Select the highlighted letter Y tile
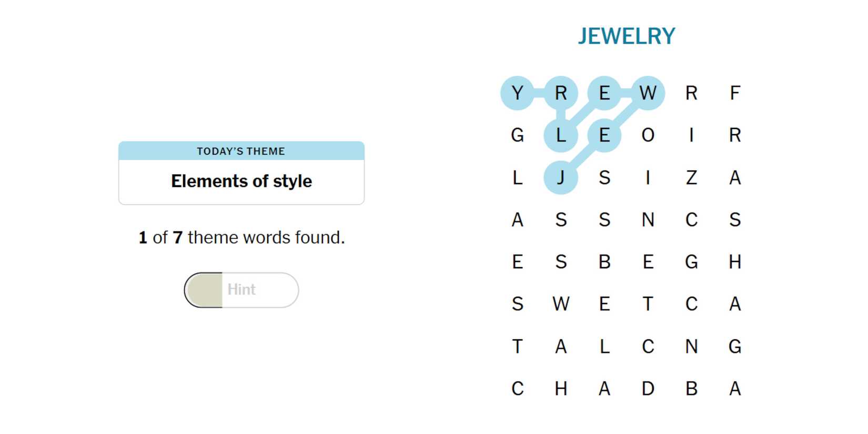The width and height of the screenshot is (868, 434). coord(517,93)
